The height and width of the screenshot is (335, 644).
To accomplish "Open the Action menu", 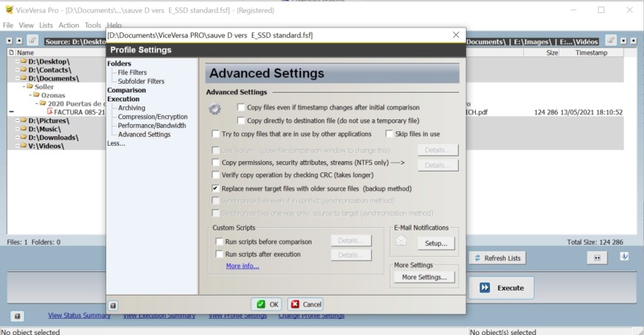I will coord(68,25).
